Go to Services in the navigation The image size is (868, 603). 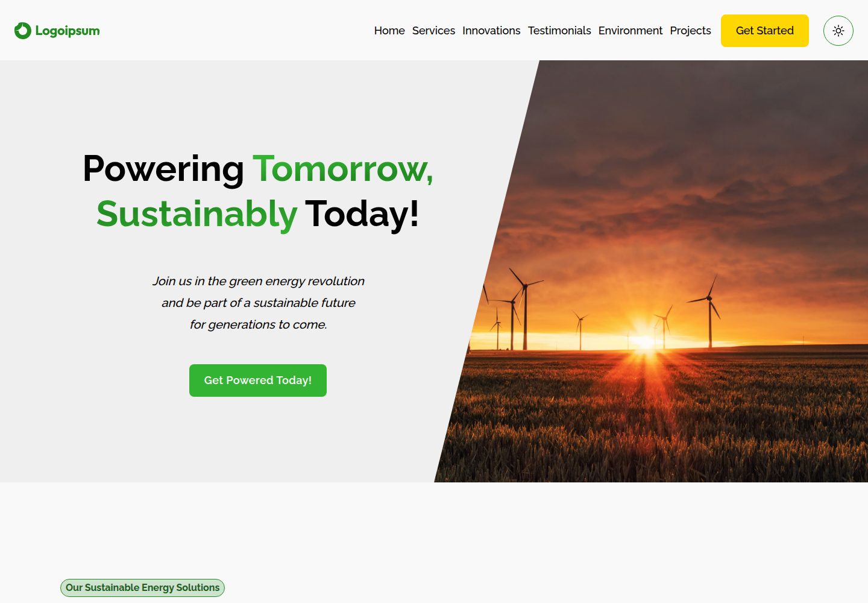pyautogui.click(x=433, y=31)
